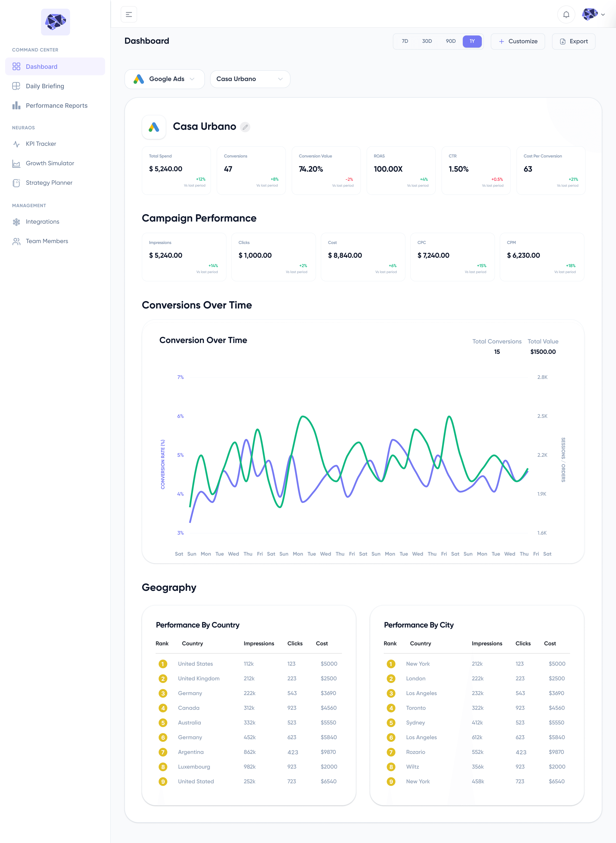The image size is (616, 843).
Task: Click the notification bell icon
Action: pyautogui.click(x=566, y=14)
